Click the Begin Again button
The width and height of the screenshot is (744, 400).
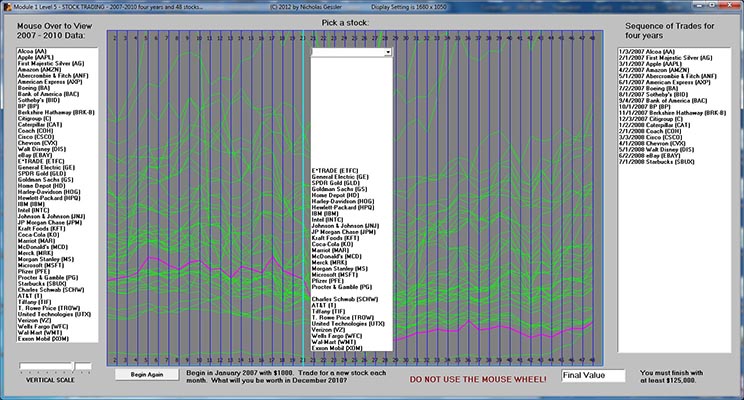point(147,374)
